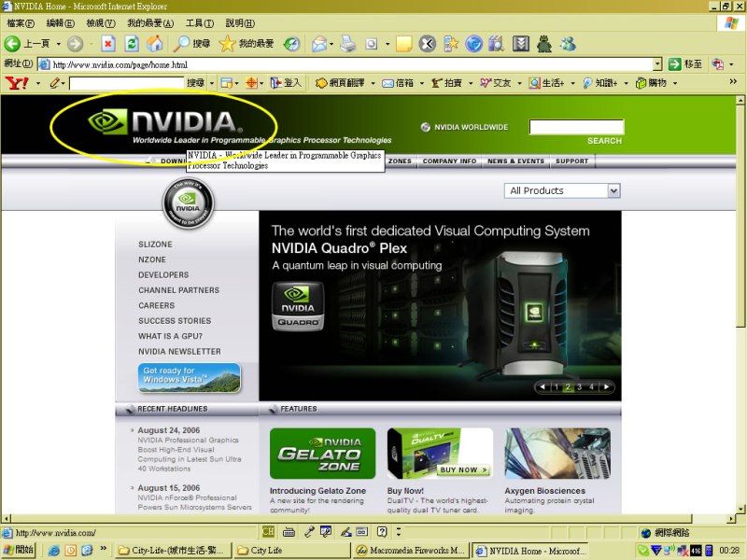747x560 pixels.
Task: Click Get ready for Windows Vista banner
Action: point(190,378)
